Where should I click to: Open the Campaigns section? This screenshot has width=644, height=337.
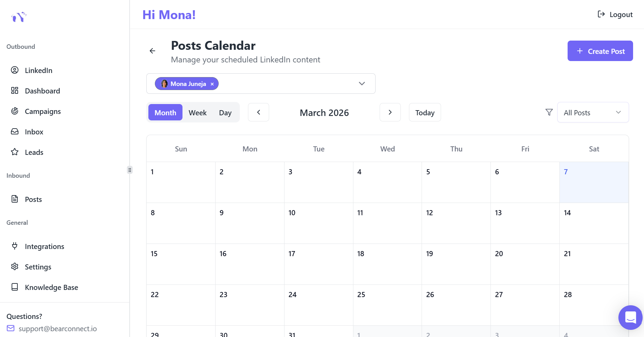43,111
